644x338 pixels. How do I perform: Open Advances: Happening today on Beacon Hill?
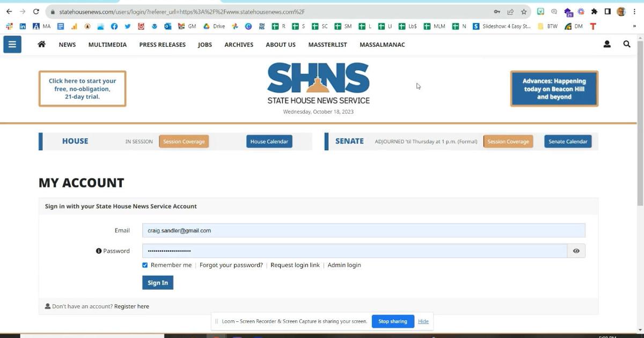pyautogui.click(x=554, y=89)
